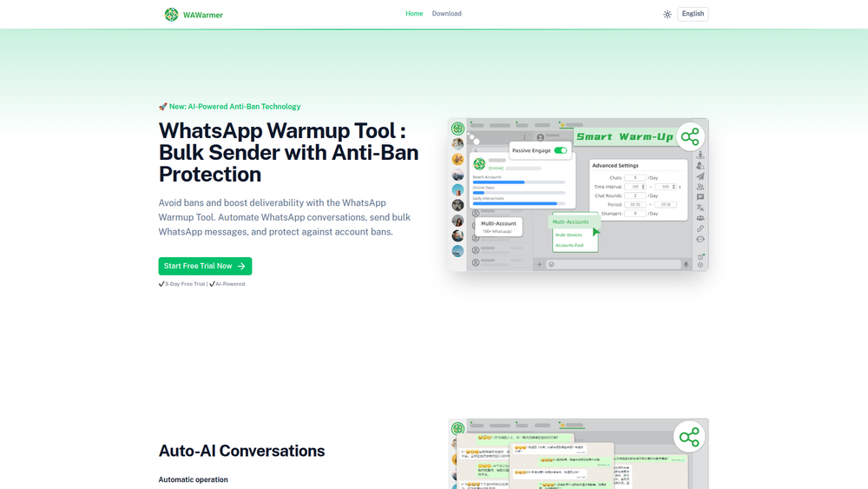Click the Multi-Account 100+ Whatsapp card
This screenshot has height=489, width=868.
(x=498, y=227)
